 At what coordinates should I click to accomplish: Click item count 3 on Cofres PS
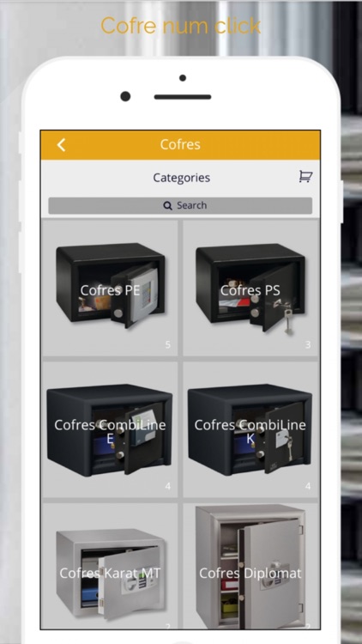308,345
